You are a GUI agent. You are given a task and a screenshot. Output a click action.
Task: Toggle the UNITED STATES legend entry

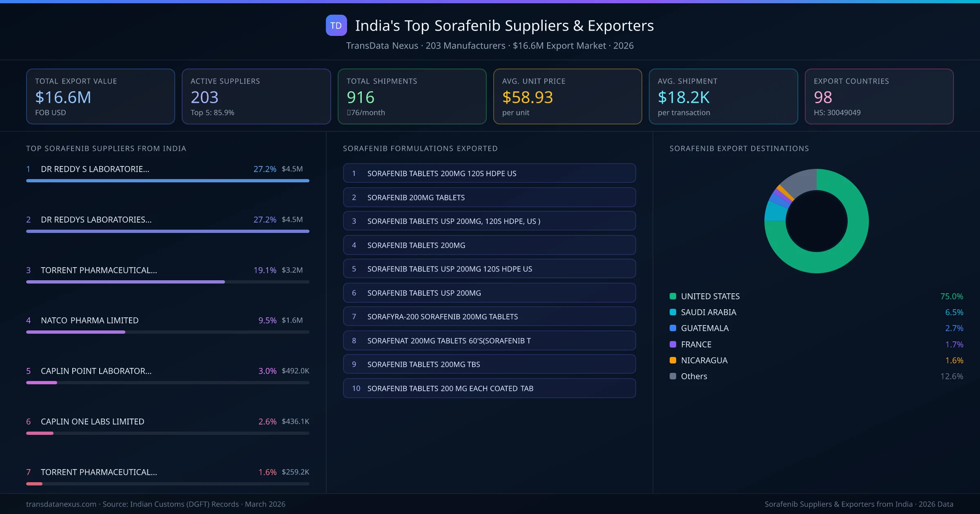(x=709, y=296)
